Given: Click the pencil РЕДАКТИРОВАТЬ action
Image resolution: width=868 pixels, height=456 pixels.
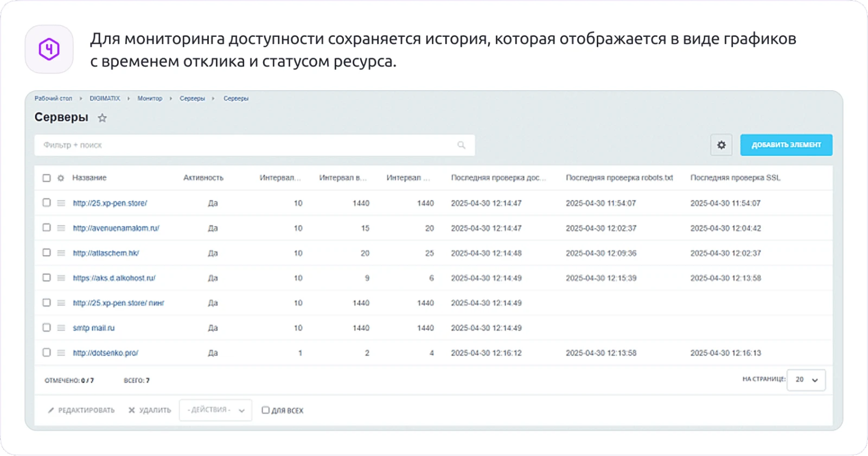Looking at the screenshot, I should click(x=81, y=410).
